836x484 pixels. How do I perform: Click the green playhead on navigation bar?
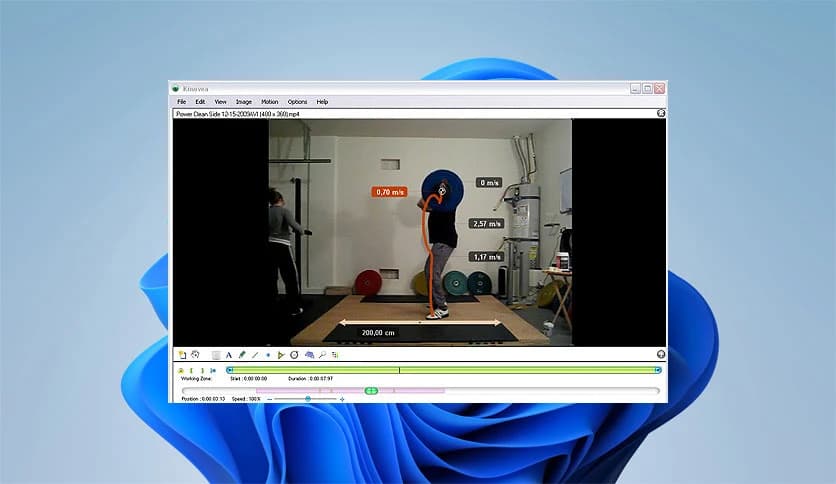click(x=371, y=391)
